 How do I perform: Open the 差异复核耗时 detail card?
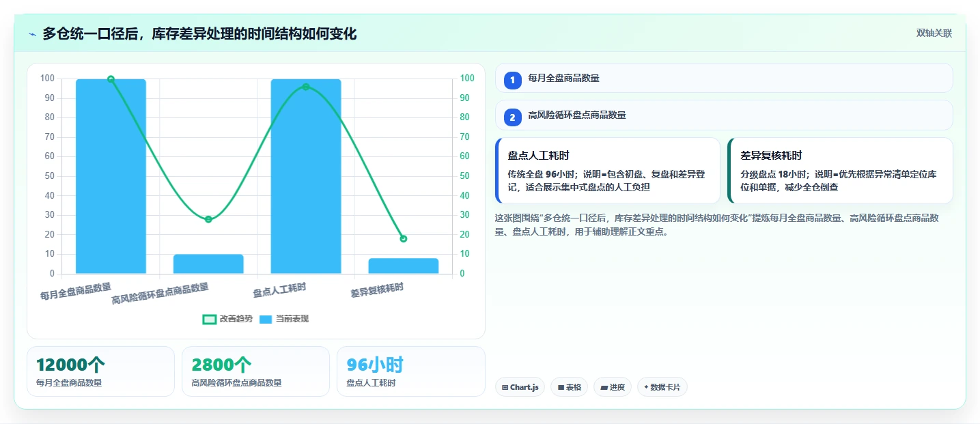(841, 171)
